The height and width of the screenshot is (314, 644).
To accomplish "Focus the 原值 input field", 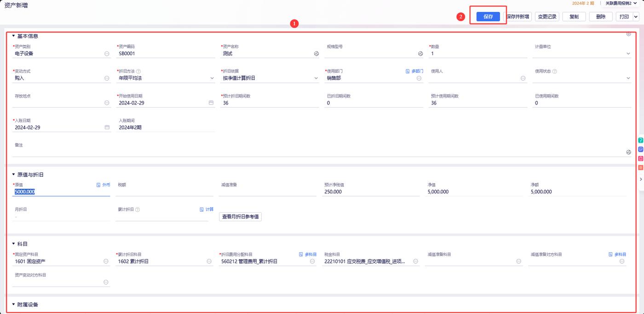I will [61, 192].
